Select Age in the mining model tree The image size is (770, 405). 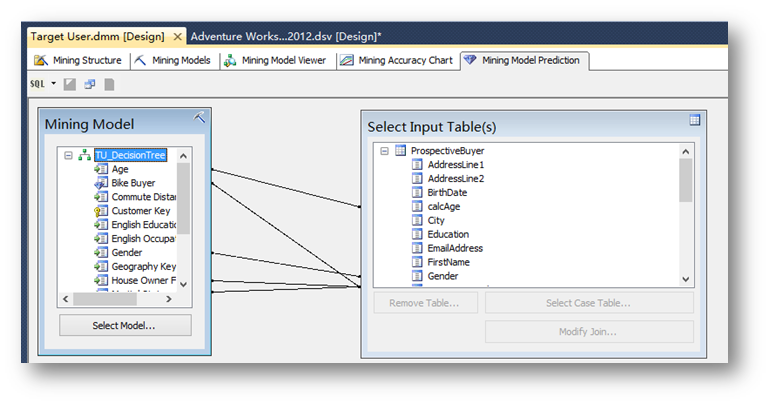[120, 169]
